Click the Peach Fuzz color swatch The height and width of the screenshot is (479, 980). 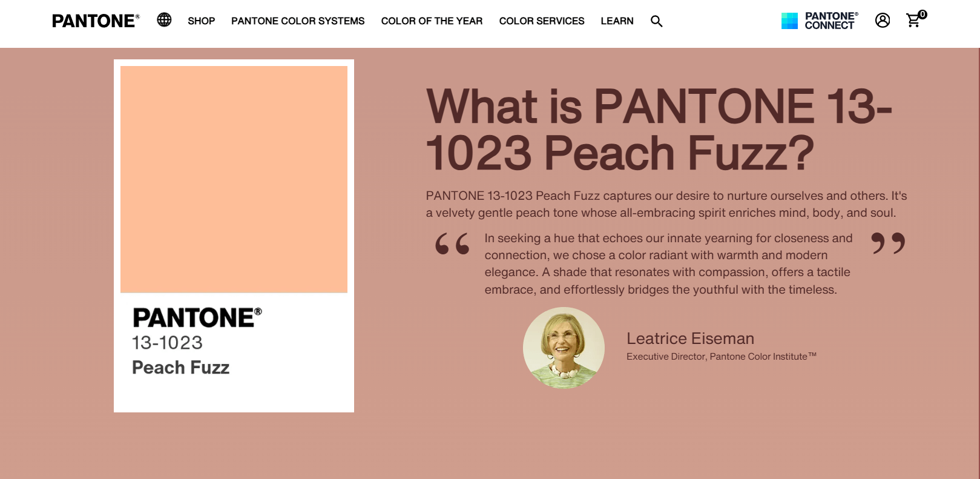(234, 179)
